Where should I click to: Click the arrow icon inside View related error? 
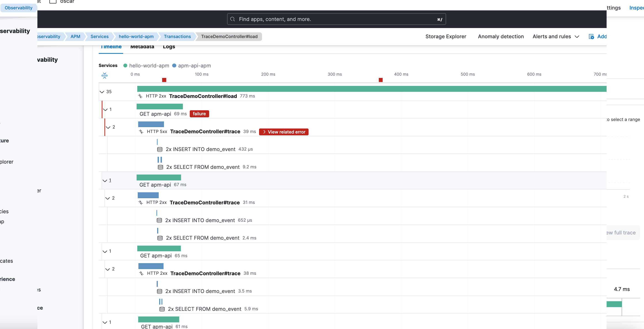tap(264, 132)
